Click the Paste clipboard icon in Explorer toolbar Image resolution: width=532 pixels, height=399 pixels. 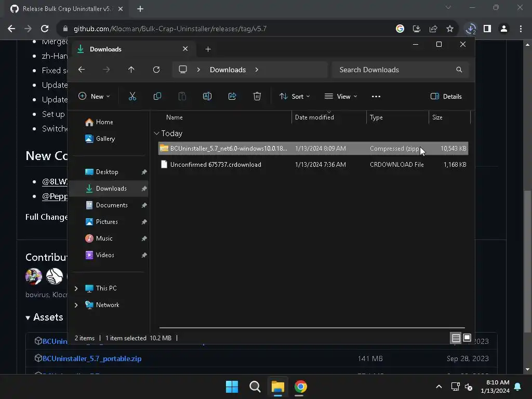pos(182,96)
